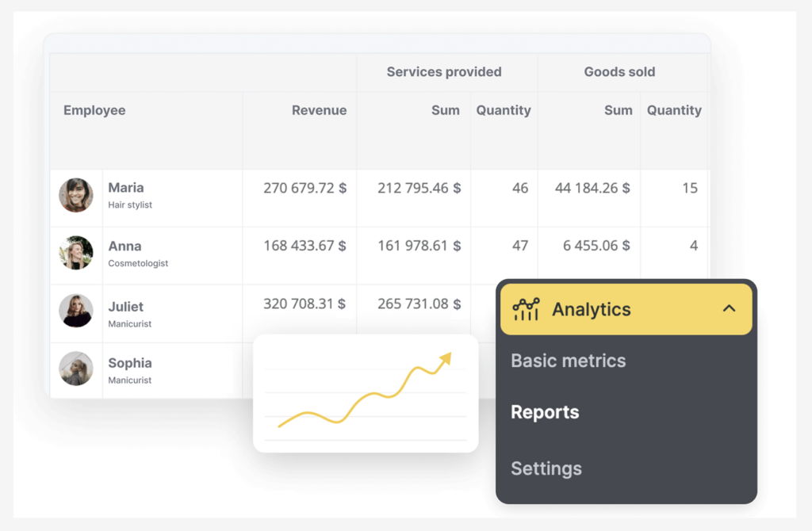Viewport: 812px width, 531px height.
Task: Sort by Revenue column header
Action: (x=319, y=110)
